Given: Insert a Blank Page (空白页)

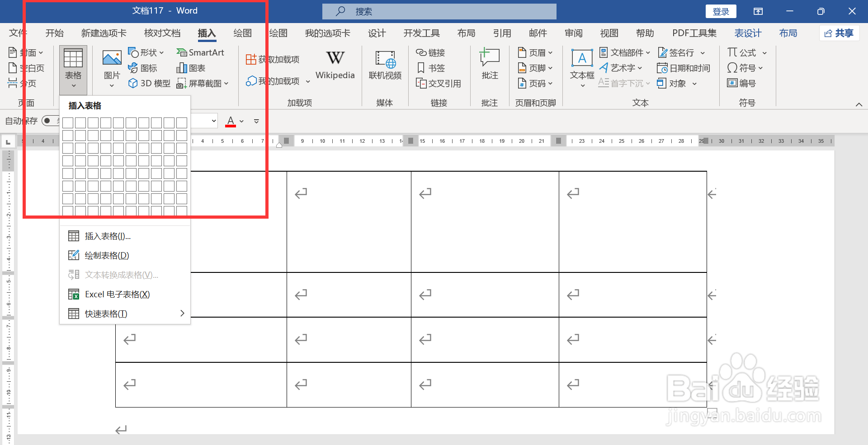Looking at the screenshot, I should (27, 68).
